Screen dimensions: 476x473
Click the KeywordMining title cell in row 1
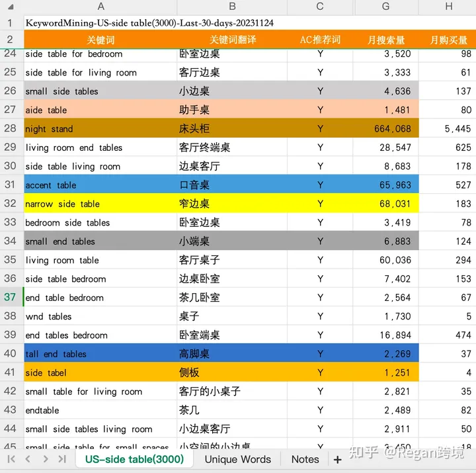pyautogui.click(x=149, y=22)
